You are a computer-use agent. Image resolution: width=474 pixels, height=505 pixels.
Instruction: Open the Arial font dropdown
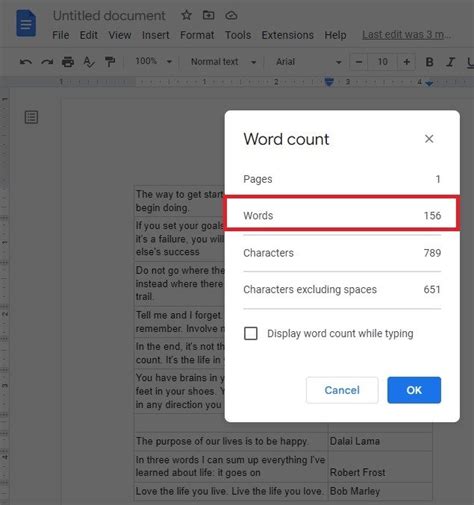(308, 62)
